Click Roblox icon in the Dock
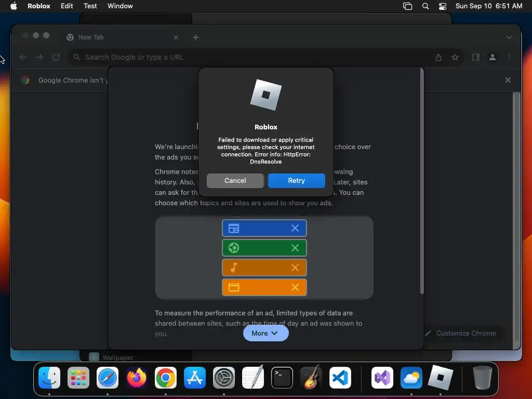Image resolution: width=532 pixels, height=399 pixels. point(441,378)
